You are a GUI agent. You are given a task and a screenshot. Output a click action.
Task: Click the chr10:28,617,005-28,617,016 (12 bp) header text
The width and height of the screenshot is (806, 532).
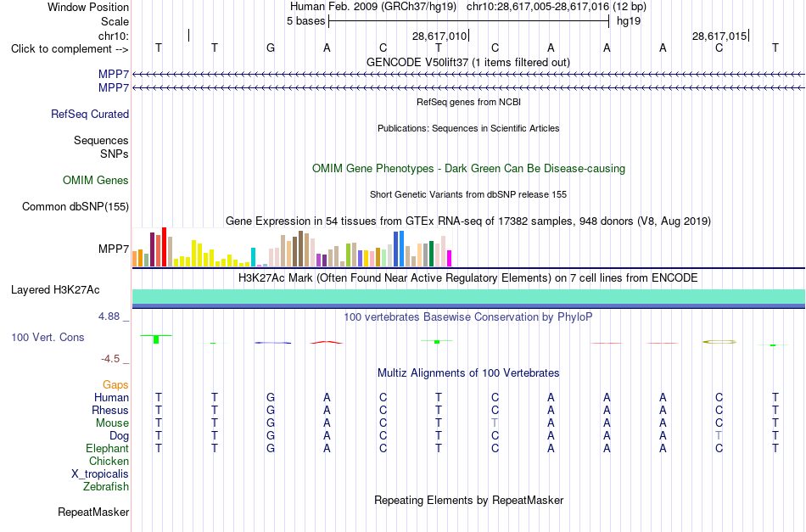(x=557, y=7)
